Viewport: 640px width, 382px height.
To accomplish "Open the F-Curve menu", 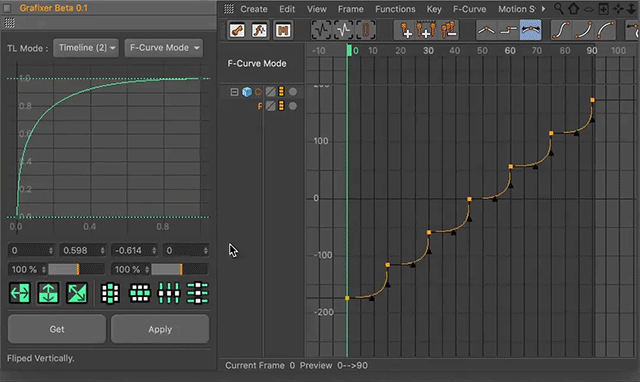I will (x=469, y=9).
